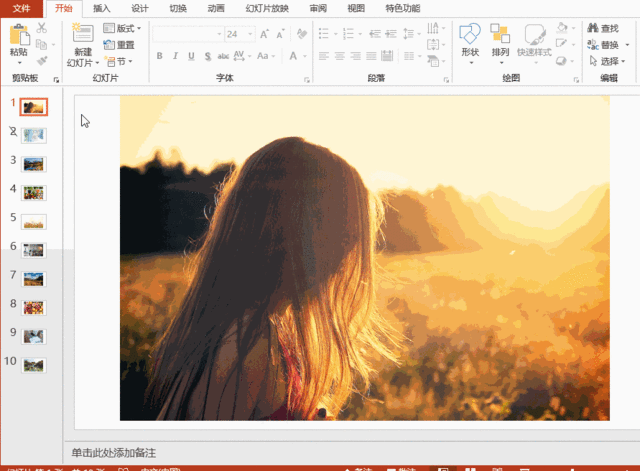Click the New Slide (新建幻灯片) icon
This screenshot has height=471, width=640.
tap(83, 35)
